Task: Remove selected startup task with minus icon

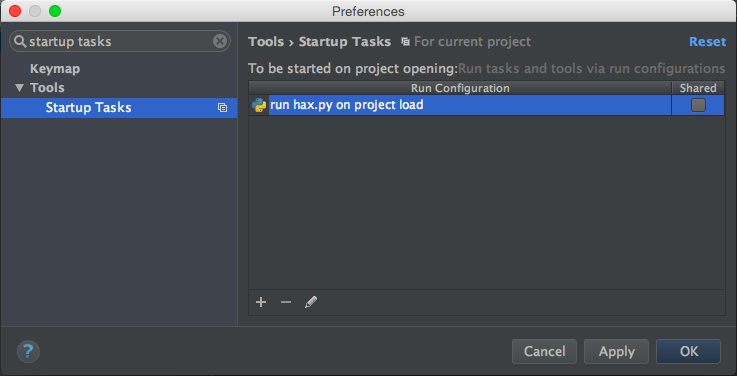Action: (286, 302)
